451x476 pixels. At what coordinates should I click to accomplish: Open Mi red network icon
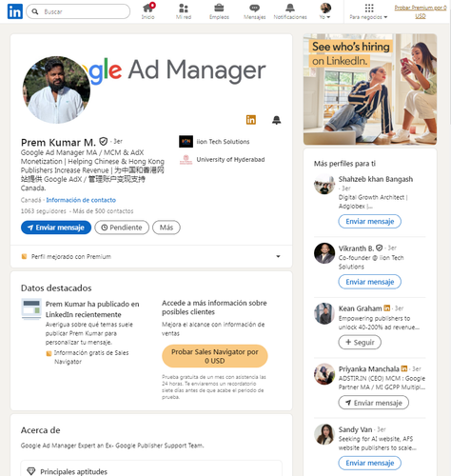coord(184,11)
